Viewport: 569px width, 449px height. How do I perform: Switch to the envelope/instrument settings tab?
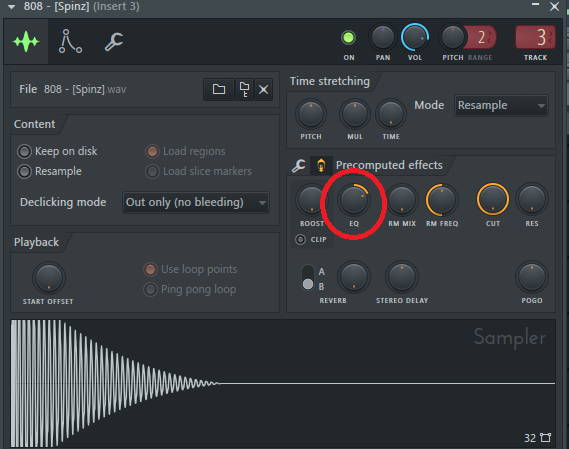tap(70, 42)
